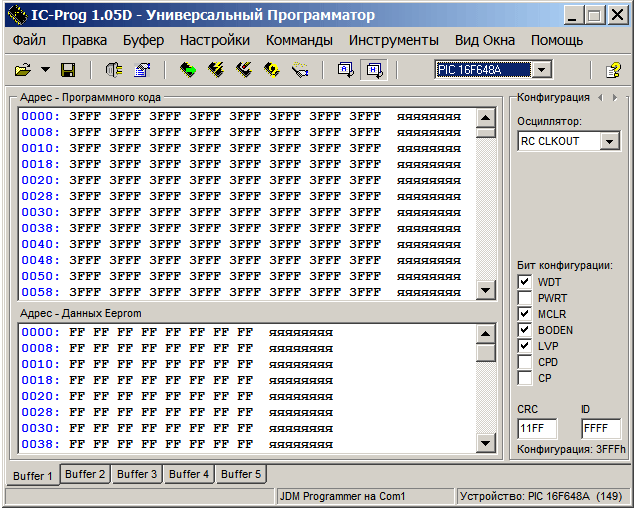Select the Buffer 5 tab

coord(240,474)
